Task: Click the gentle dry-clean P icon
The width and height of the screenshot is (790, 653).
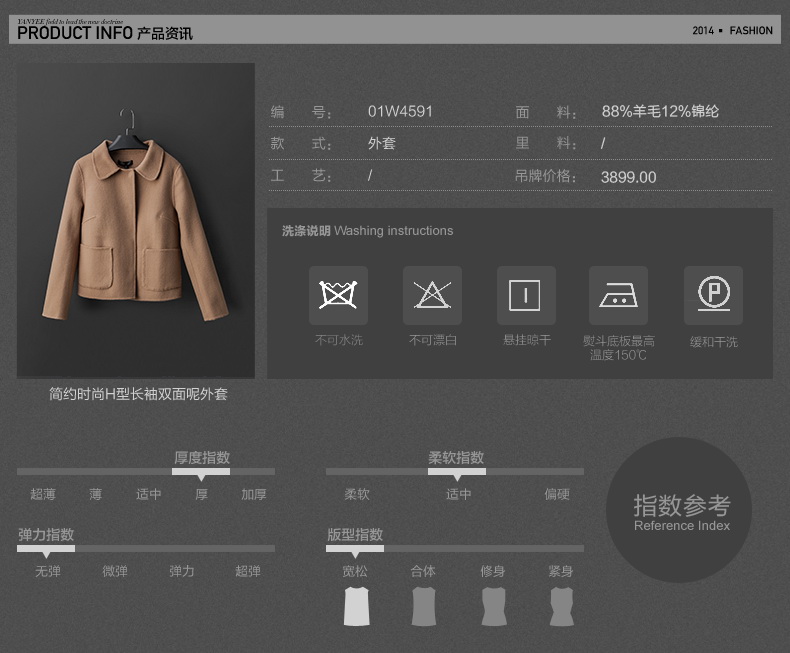Action: click(713, 295)
